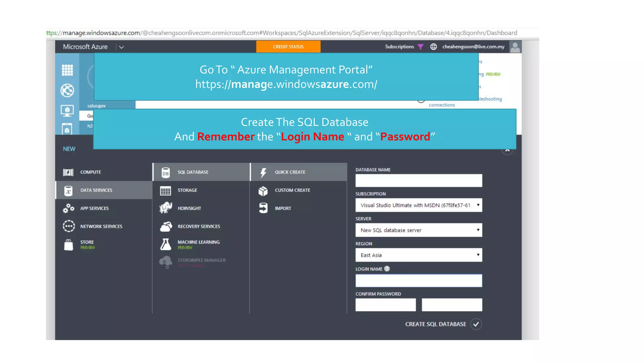Expand the Microsoft Azure header chevron
The image size is (644, 362).
pyautogui.click(x=121, y=47)
